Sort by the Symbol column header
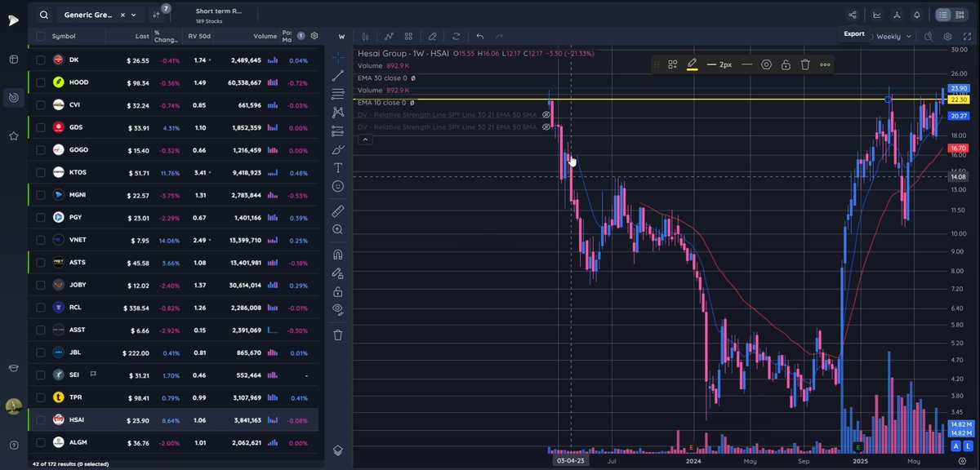The width and height of the screenshot is (980, 470). click(64, 36)
